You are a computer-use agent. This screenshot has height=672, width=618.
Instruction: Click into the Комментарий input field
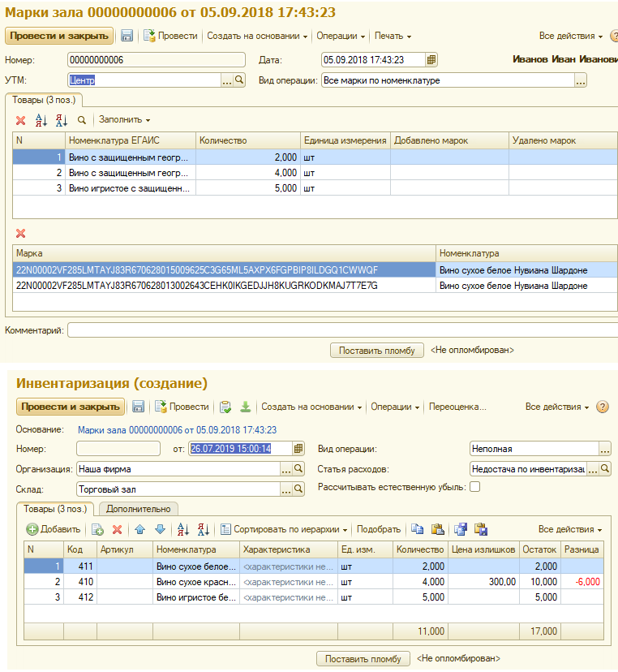[x=341, y=330]
